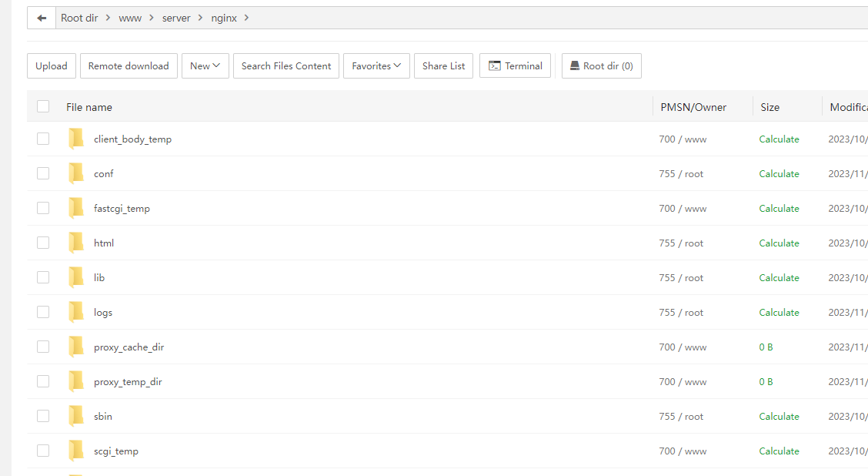The width and height of the screenshot is (868, 476).
Task: Click chevron after nginx in breadcrumb
Action: point(246,18)
